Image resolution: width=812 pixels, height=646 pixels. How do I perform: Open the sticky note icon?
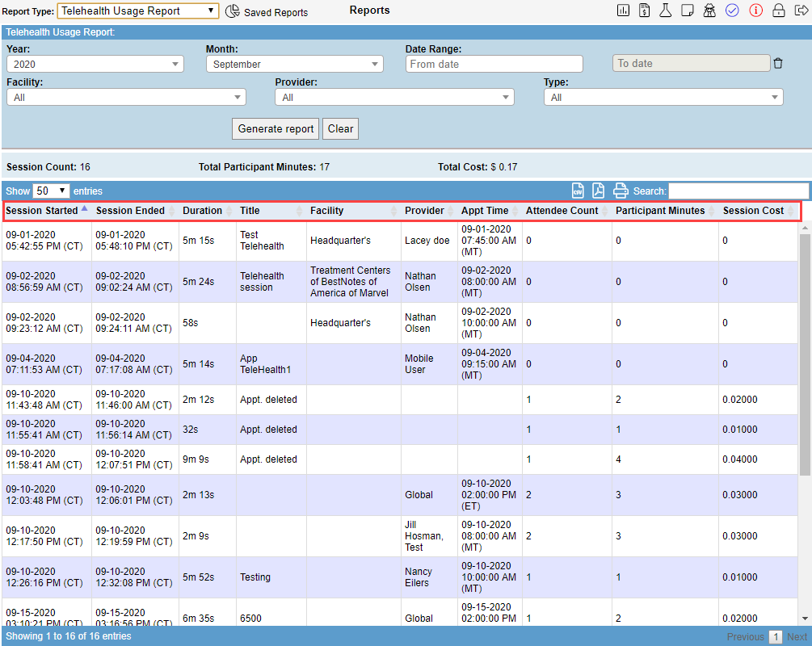[x=688, y=10]
